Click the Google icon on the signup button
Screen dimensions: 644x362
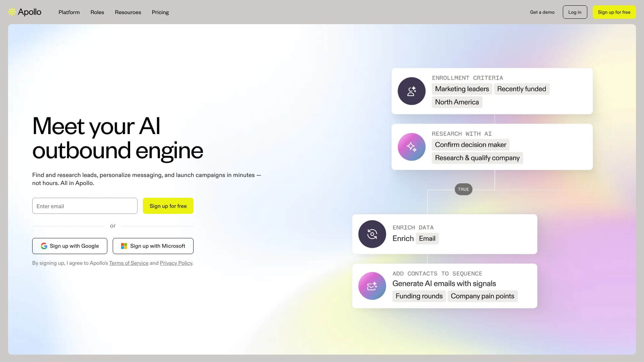pos(44,246)
